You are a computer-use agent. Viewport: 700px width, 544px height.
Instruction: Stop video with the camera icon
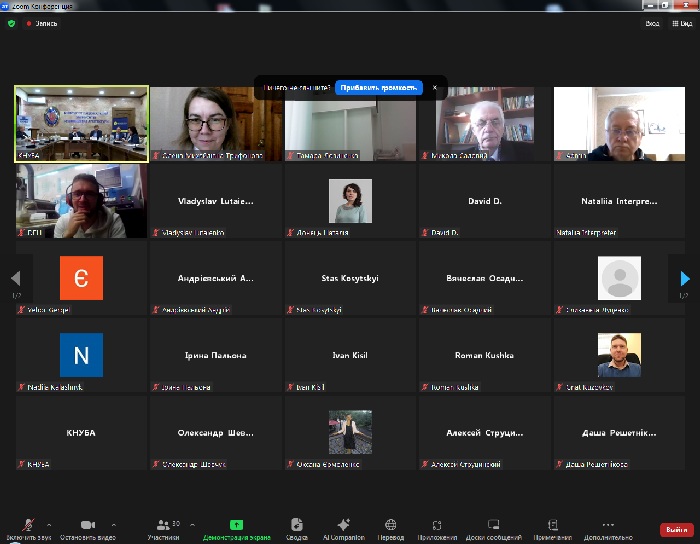pyautogui.click(x=87, y=525)
